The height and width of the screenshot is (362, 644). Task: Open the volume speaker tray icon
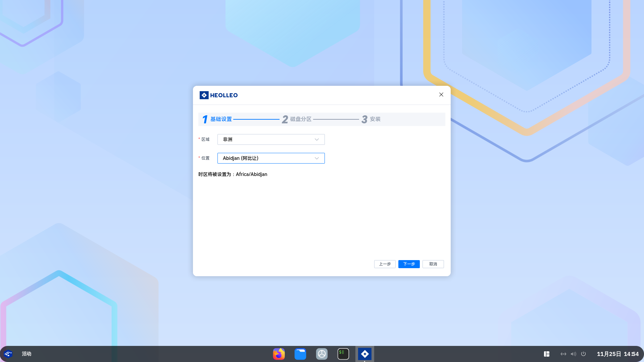[573, 354]
